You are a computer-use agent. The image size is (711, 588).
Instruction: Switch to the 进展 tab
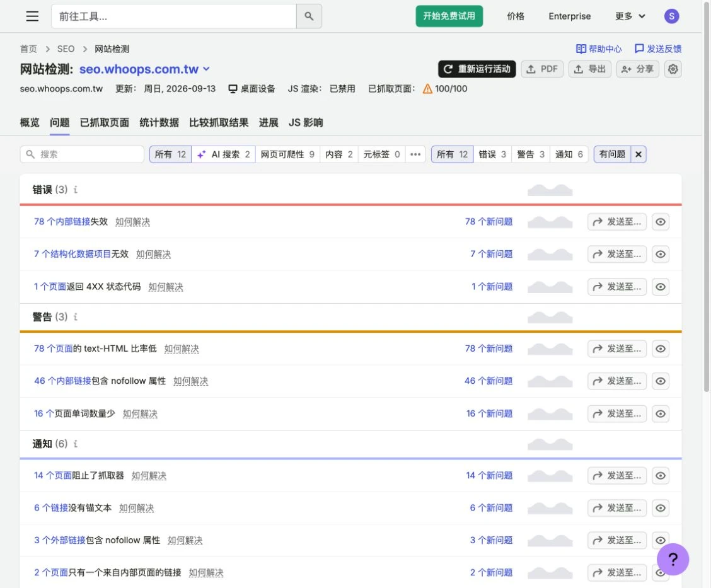[x=269, y=122]
